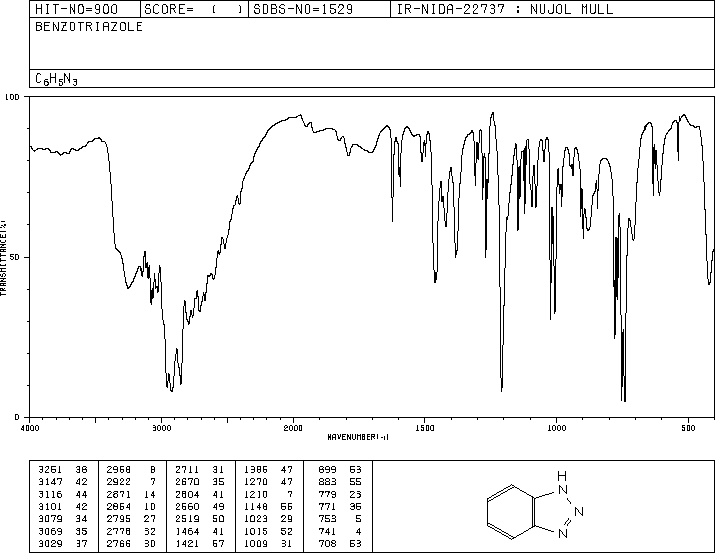The width and height of the screenshot is (715, 553).
Task: Select peak value 3079 in the table
Action: pos(50,519)
